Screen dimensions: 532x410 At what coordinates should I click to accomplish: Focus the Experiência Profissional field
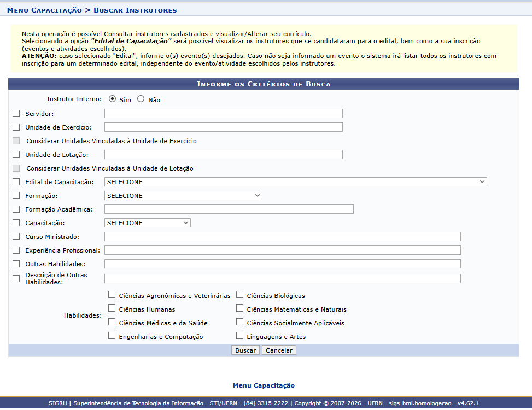(282, 250)
